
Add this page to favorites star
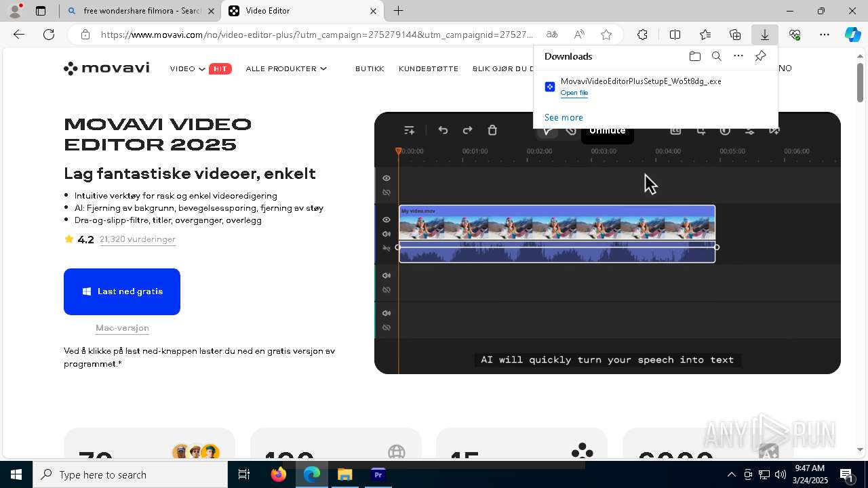tap(606, 35)
